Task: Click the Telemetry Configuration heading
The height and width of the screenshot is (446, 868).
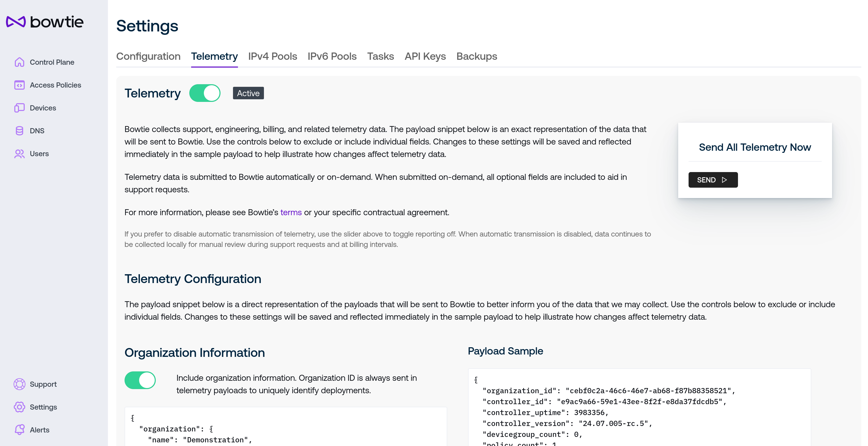Action: pyautogui.click(x=193, y=279)
